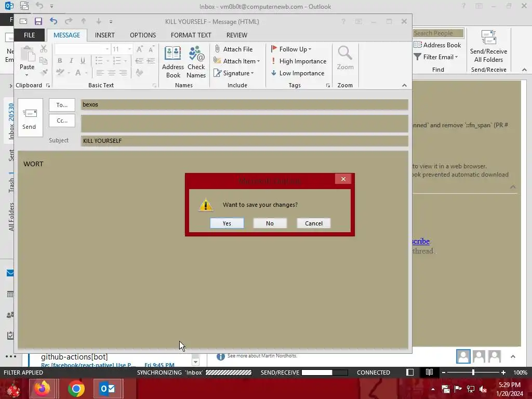
Task: Open the FILE tab in message window
Action: pos(29,35)
